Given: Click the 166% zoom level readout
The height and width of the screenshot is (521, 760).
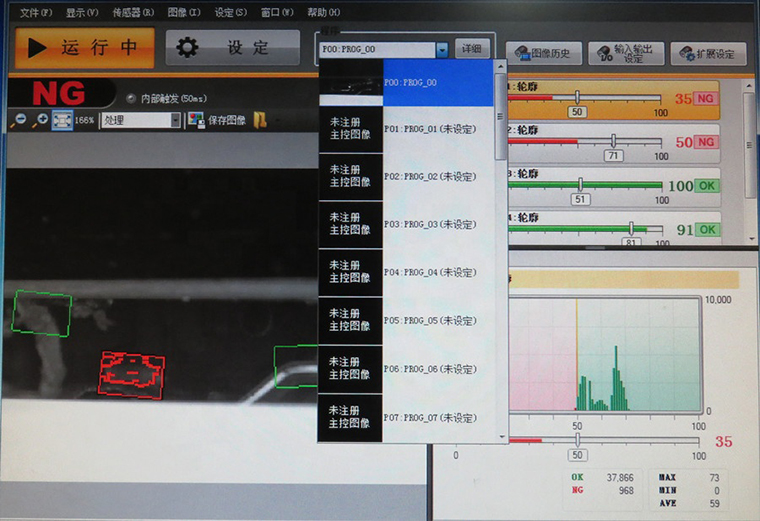Looking at the screenshot, I should (x=84, y=120).
